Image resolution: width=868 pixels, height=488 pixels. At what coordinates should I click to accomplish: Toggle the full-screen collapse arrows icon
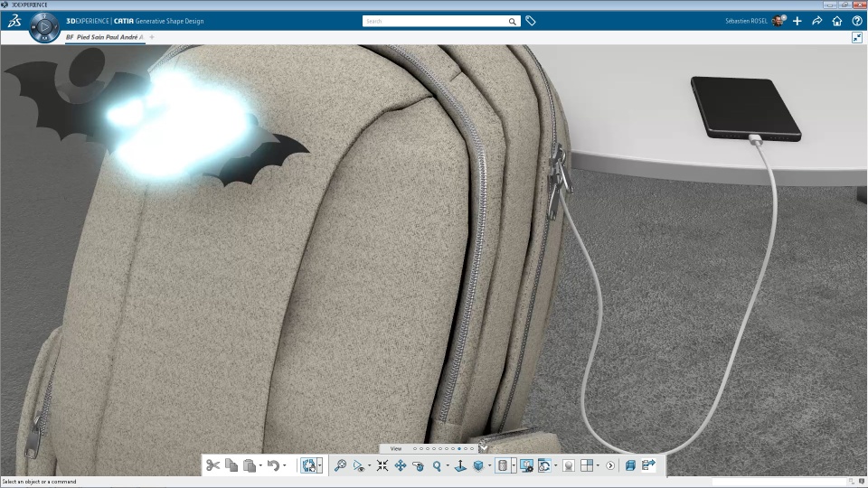[857, 38]
